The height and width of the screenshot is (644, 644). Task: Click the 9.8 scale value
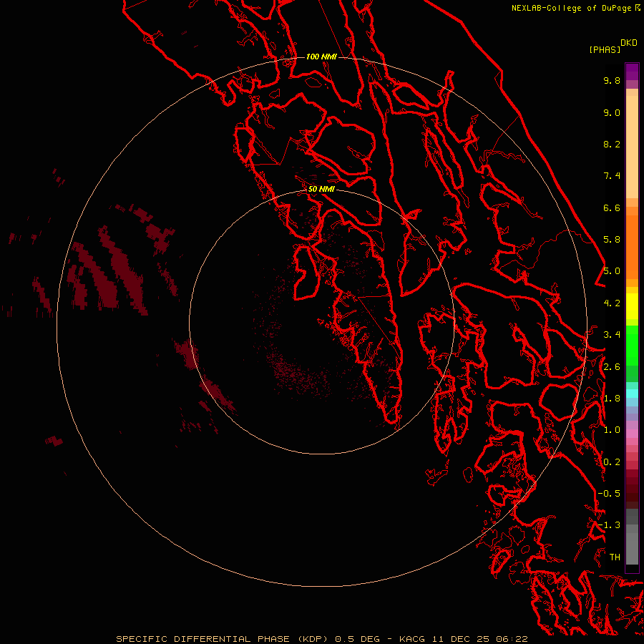click(612, 80)
